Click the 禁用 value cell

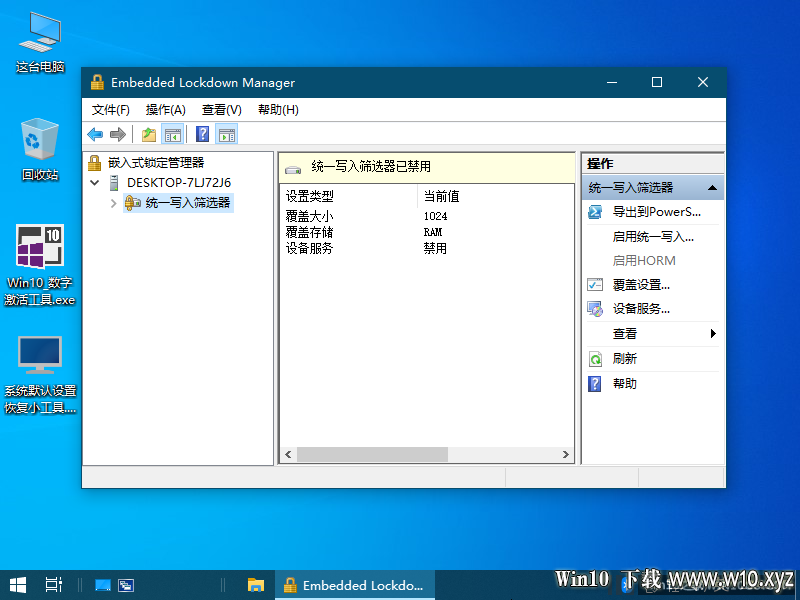(x=435, y=248)
